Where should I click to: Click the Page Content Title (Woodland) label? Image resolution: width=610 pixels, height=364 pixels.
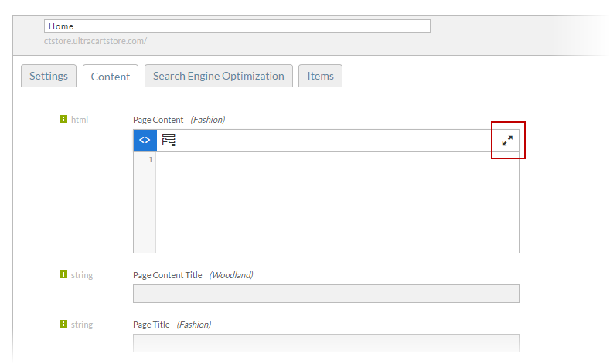point(193,275)
